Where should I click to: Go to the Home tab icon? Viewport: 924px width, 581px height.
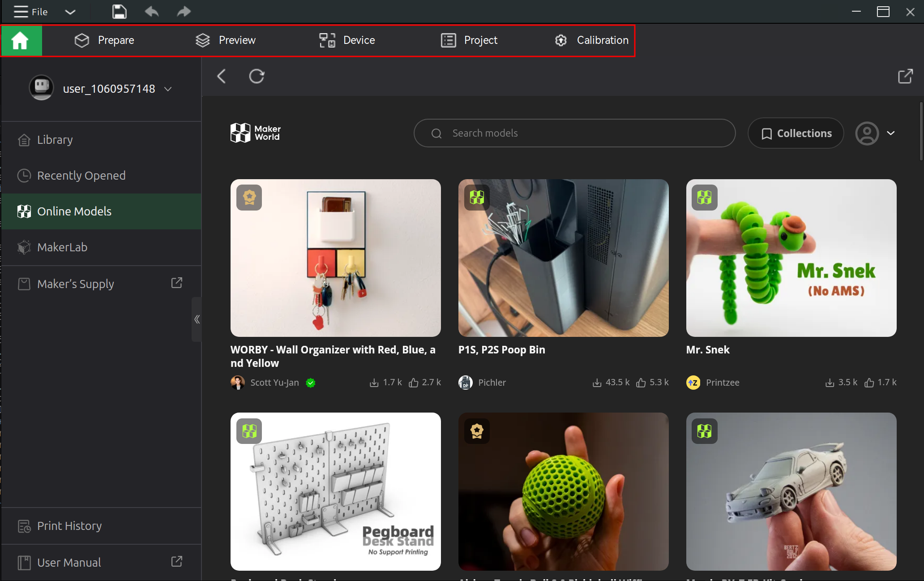pos(21,40)
